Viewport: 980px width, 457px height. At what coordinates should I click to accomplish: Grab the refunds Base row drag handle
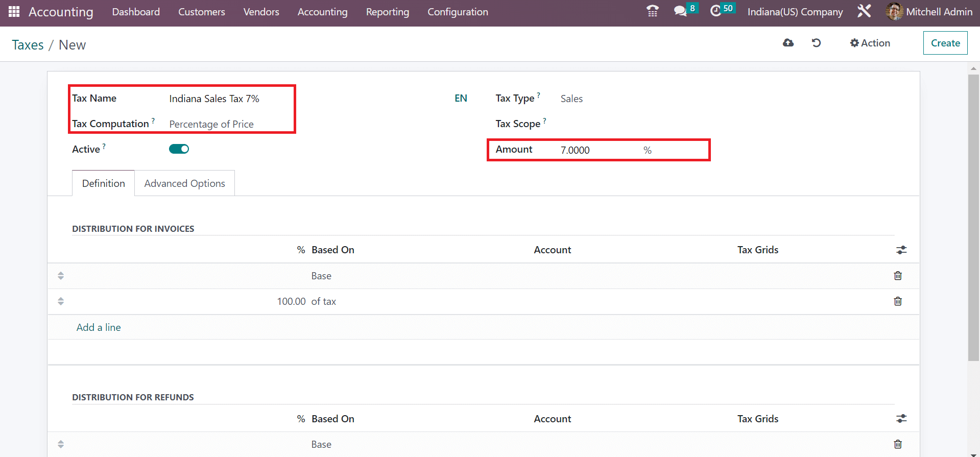61,444
